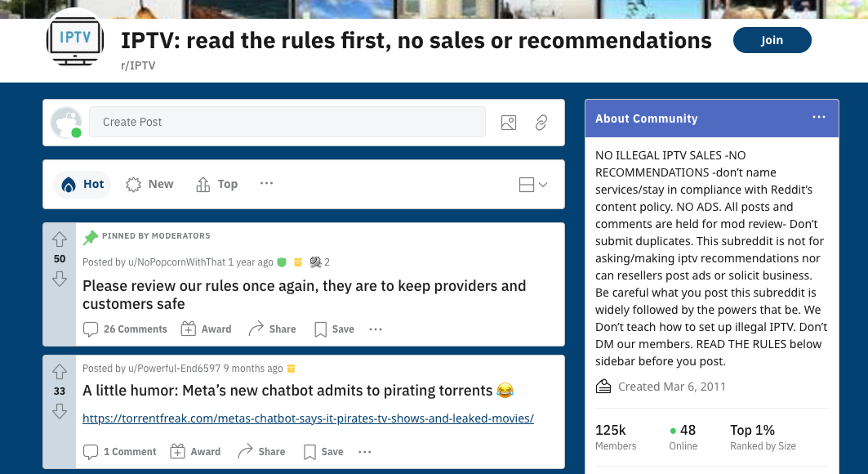868x474 pixels.
Task: Downvote the Meta chatbot post
Action: [x=59, y=412]
